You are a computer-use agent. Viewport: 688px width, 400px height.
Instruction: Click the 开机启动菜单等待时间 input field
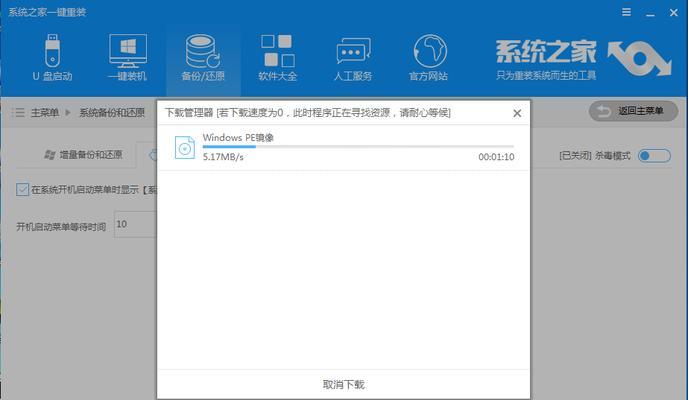(135, 224)
